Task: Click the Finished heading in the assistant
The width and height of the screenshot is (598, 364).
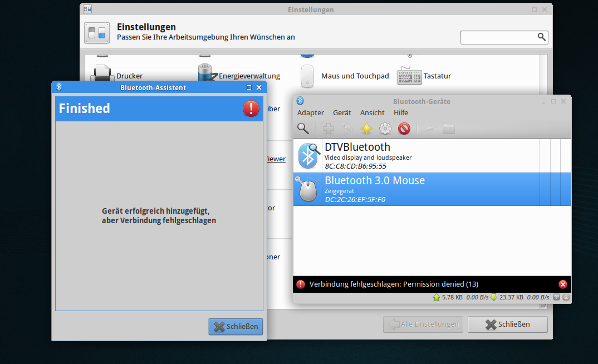Action: pos(84,109)
